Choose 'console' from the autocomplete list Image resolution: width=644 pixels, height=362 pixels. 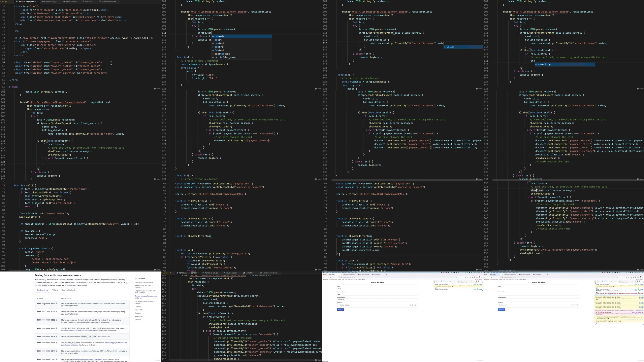pyautogui.click(x=242, y=36)
